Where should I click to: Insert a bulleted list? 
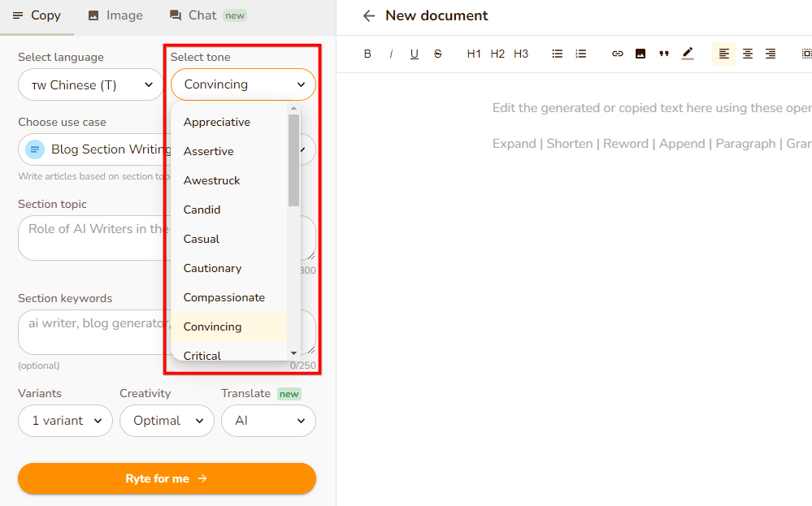click(558, 54)
